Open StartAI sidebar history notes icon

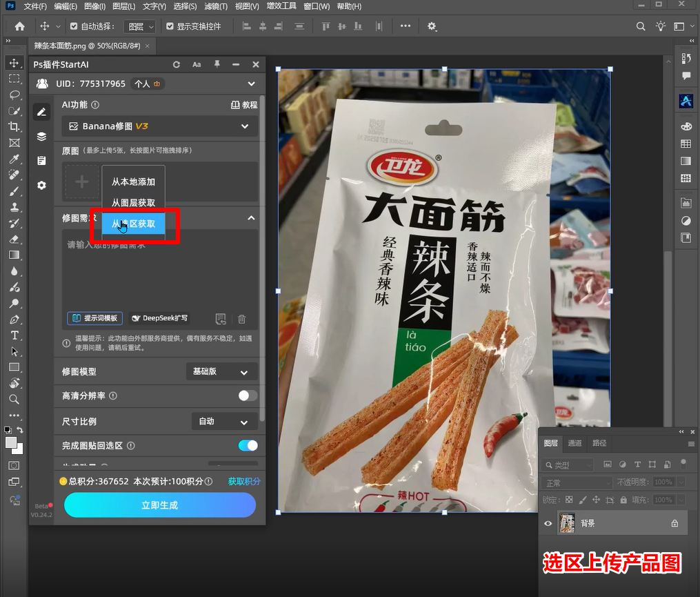(x=41, y=161)
